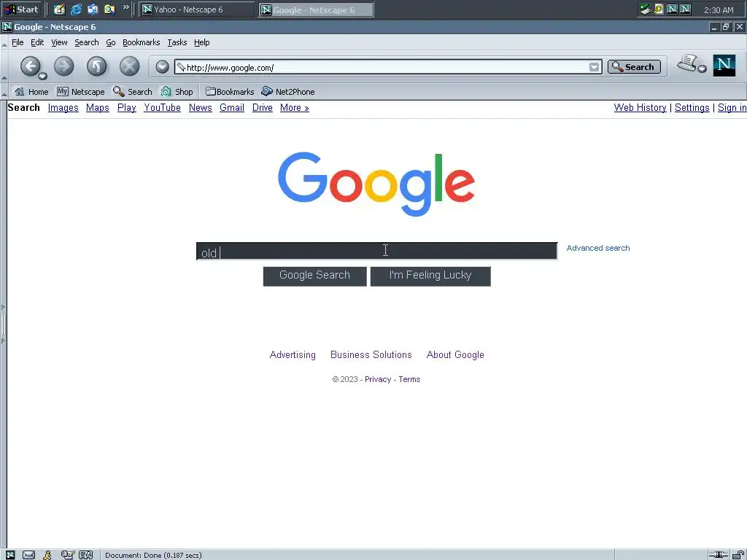This screenshot has width=747, height=560.
Task: Click round dropdown button left of address field
Action: (x=162, y=66)
